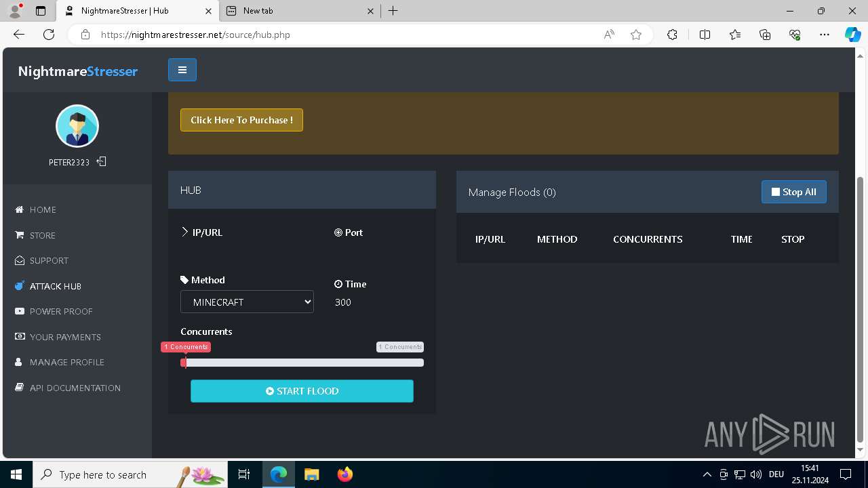Click the NightmareStresser logo
868x488 pixels.
tap(78, 71)
